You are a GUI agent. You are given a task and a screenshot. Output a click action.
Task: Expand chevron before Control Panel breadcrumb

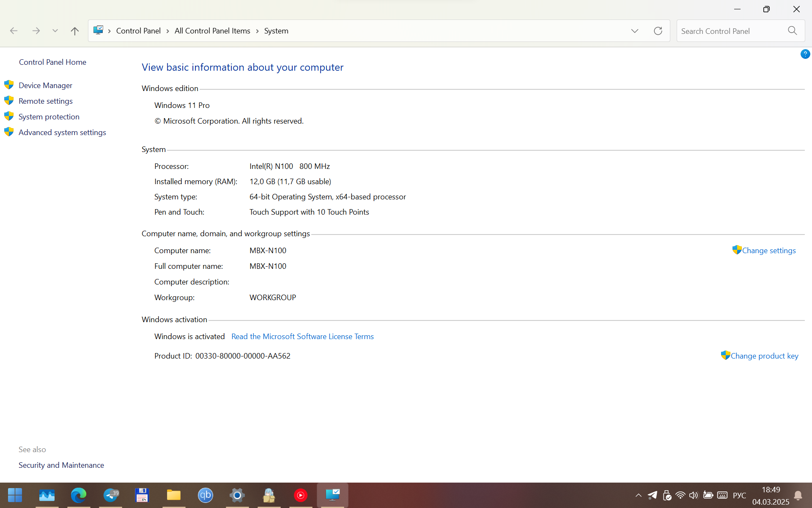tap(110, 31)
